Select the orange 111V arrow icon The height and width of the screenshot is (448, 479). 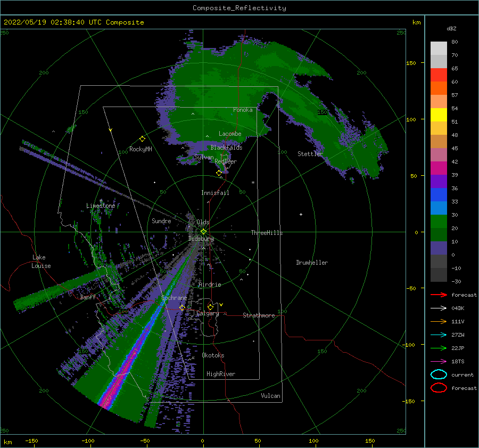[x=439, y=321]
